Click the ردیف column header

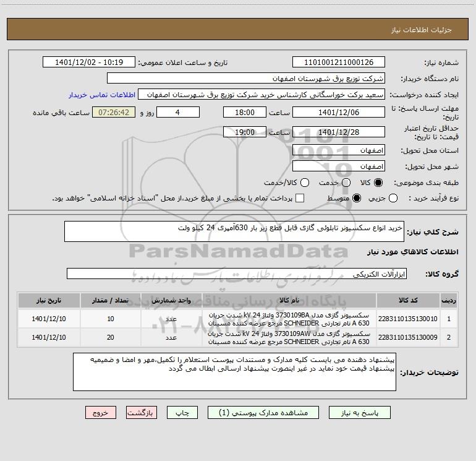tap(449, 300)
